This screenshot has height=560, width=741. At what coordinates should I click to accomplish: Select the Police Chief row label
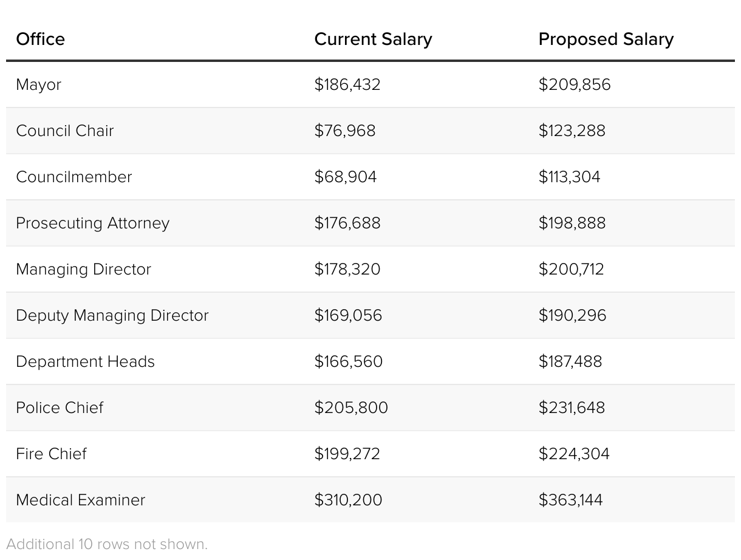(60, 408)
